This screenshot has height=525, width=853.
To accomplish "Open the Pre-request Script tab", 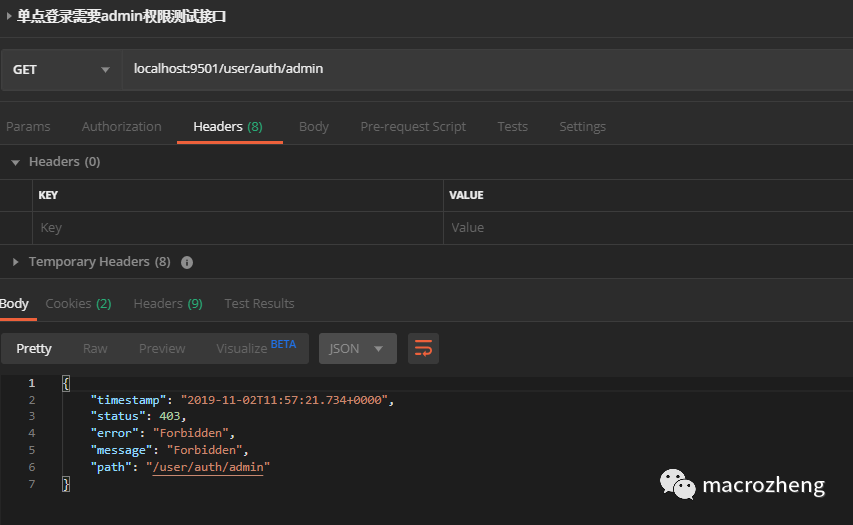I will pos(413,127).
